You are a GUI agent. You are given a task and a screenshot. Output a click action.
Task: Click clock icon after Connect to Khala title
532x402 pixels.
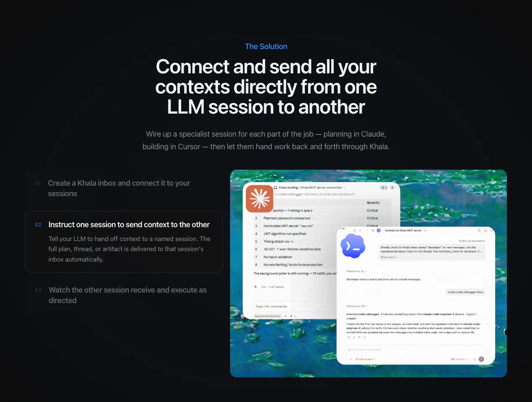click(x=426, y=231)
